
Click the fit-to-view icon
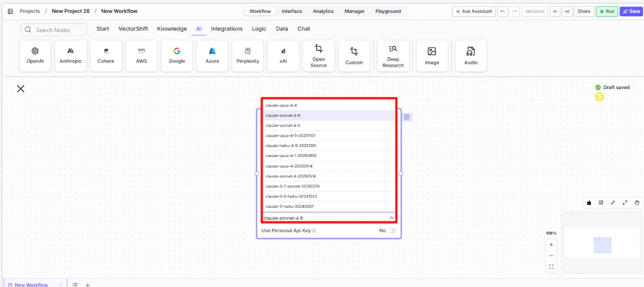(x=551, y=267)
